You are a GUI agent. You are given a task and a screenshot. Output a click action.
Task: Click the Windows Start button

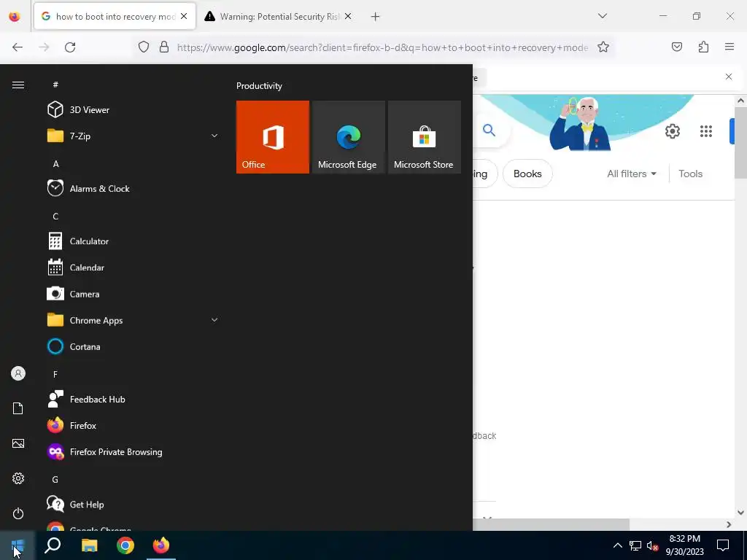pyautogui.click(x=18, y=545)
